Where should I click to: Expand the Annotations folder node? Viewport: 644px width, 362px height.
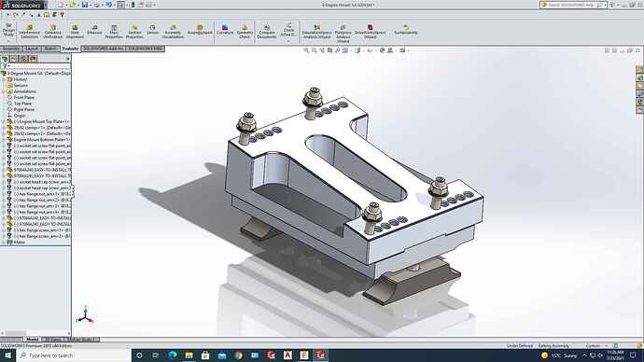(x=4, y=91)
